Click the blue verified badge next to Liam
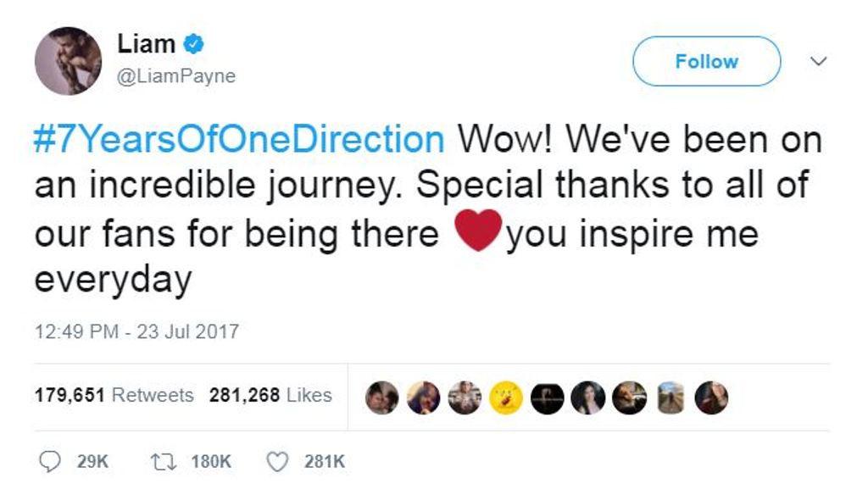The height and width of the screenshot is (495, 868). coord(194,43)
